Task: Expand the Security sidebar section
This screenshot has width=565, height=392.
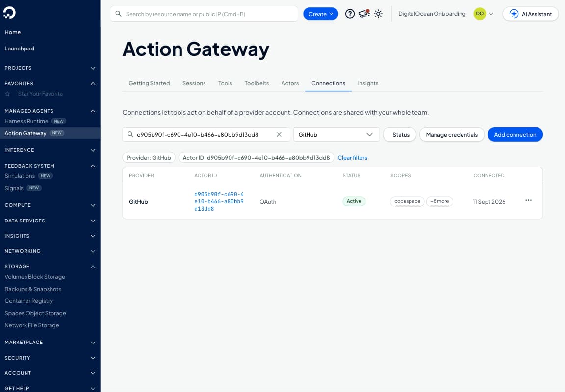Action: click(x=50, y=358)
